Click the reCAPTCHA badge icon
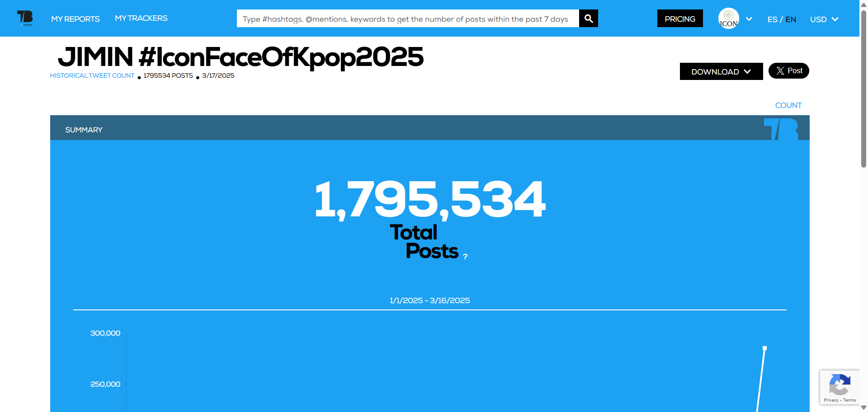This screenshot has height=412, width=868. (x=840, y=384)
